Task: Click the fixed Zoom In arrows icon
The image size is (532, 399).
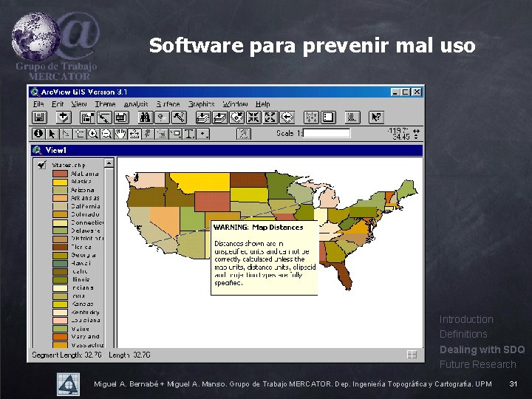Action: pyautogui.click(x=253, y=117)
